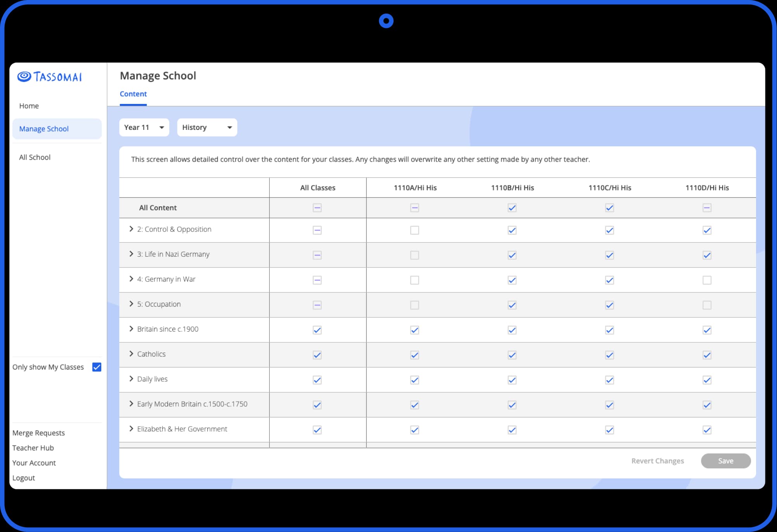This screenshot has height=532, width=777.
Task: Open the History subject dropdown
Action: pos(207,127)
